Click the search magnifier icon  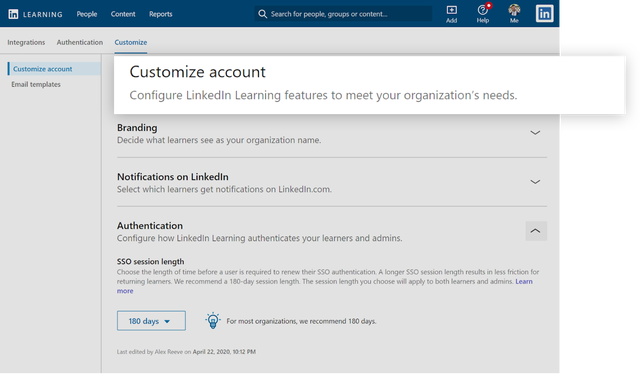click(262, 14)
